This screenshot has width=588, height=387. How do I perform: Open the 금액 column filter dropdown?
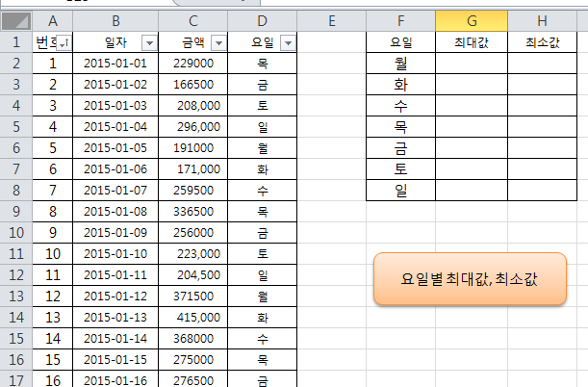[218, 42]
